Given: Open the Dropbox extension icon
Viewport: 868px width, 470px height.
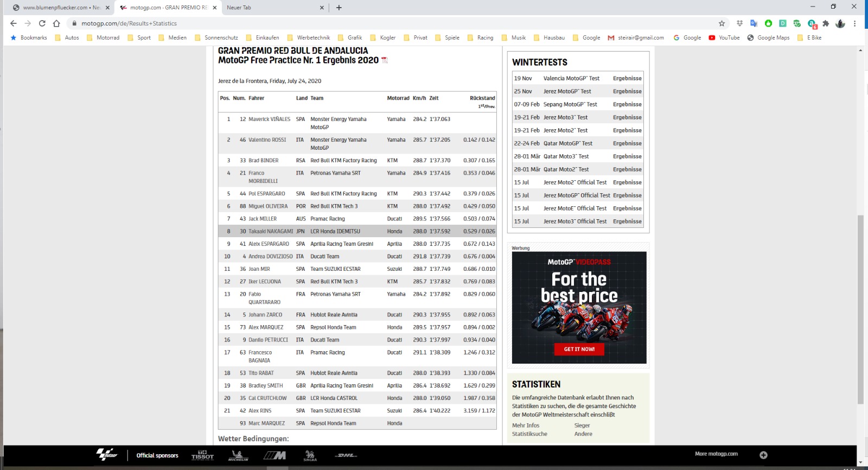Looking at the screenshot, I should (739, 23).
